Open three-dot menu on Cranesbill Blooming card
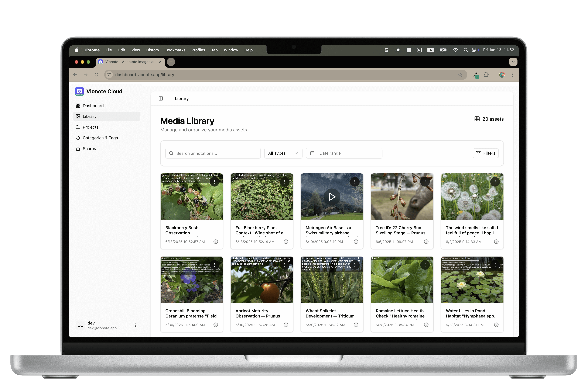588x382 pixels. pos(214,265)
